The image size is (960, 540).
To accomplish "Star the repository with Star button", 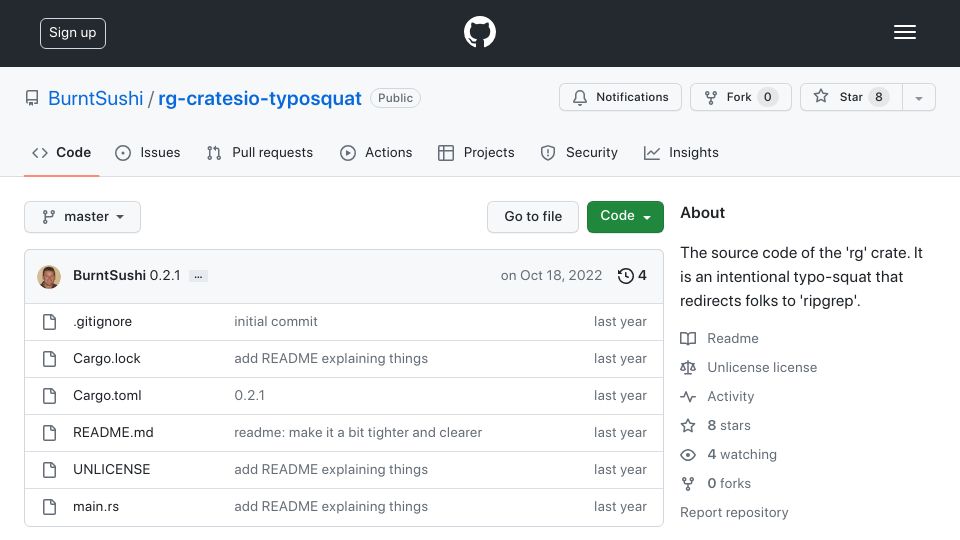I will click(851, 97).
